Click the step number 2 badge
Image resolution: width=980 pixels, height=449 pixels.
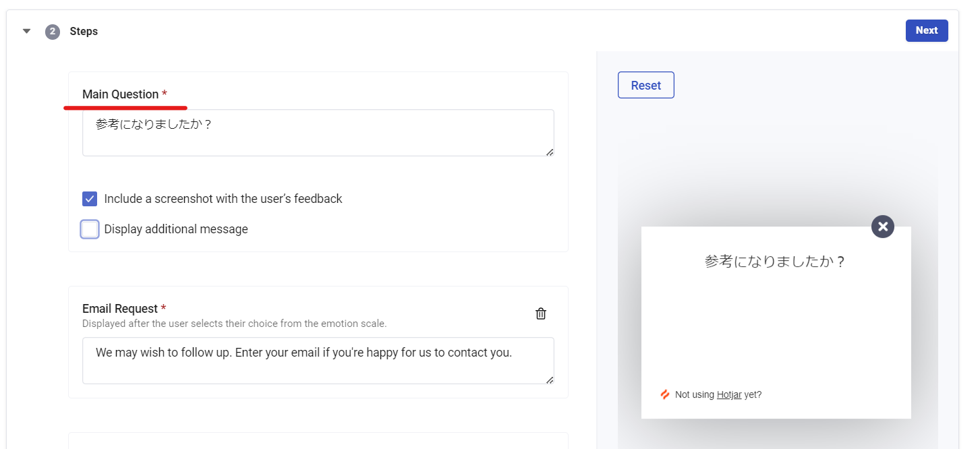(53, 32)
